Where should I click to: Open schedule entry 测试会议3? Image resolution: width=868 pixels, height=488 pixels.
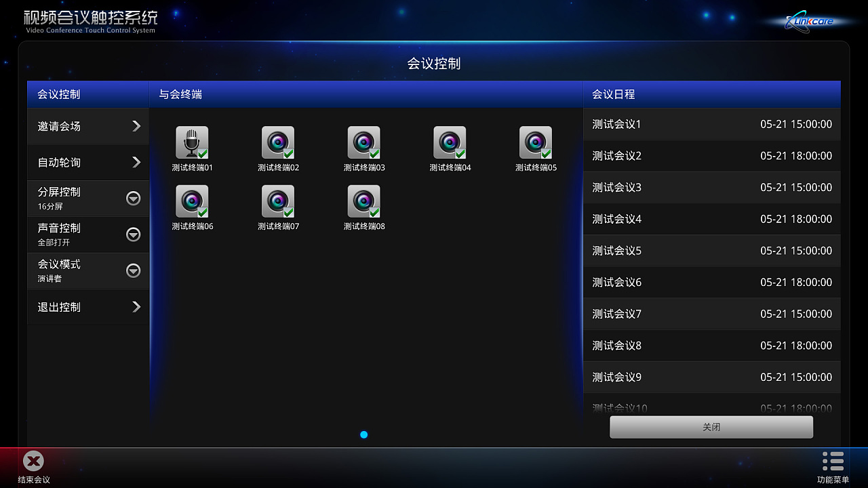tap(712, 187)
